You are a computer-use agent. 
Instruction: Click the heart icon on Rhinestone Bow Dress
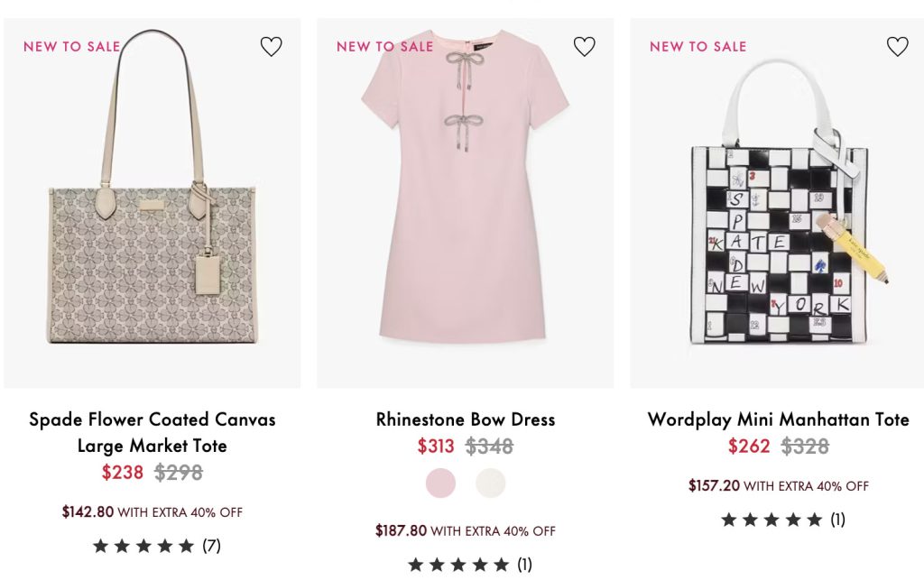click(584, 47)
